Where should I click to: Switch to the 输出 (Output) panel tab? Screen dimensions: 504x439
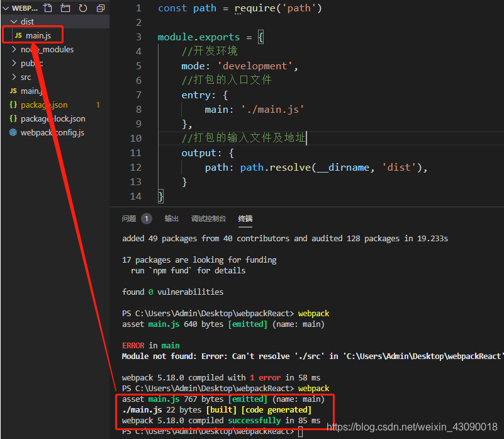[x=172, y=219]
